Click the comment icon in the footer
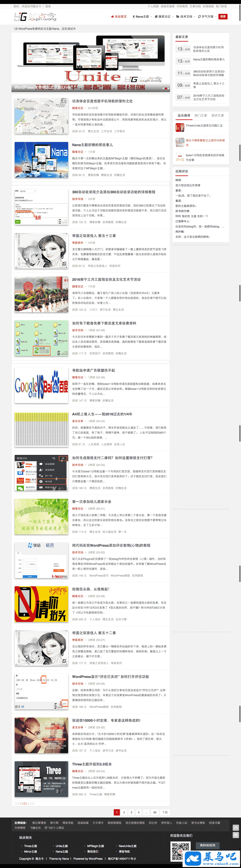 click(x=236, y=835)
